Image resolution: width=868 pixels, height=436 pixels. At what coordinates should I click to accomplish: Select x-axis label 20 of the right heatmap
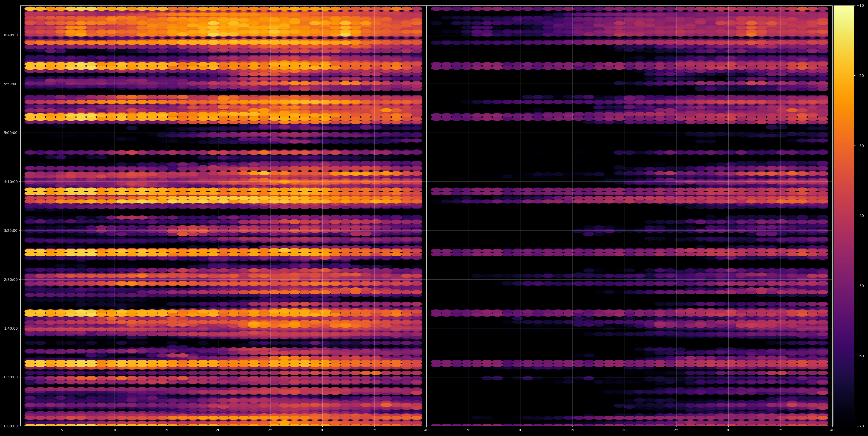(624, 430)
